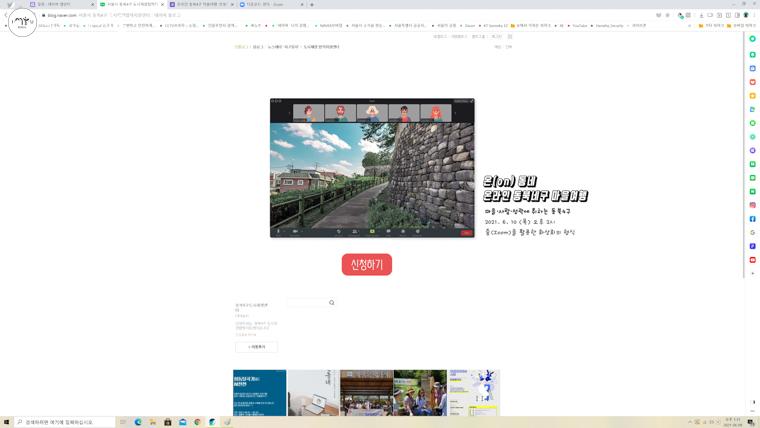Open the blue poster post thumbnail
Image resolution: width=760 pixels, height=428 pixels.
click(259, 393)
